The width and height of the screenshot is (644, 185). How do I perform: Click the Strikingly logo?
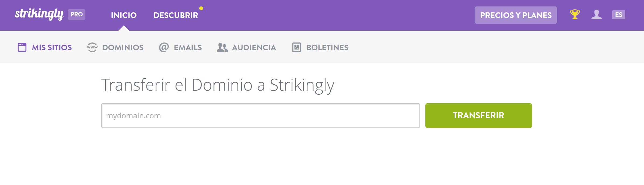tap(40, 14)
